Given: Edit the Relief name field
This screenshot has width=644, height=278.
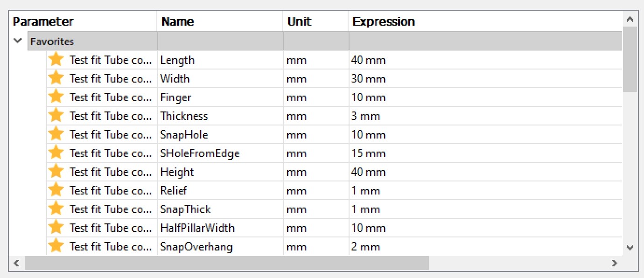Looking at the screenshot, I should click(x=220, y=191).
